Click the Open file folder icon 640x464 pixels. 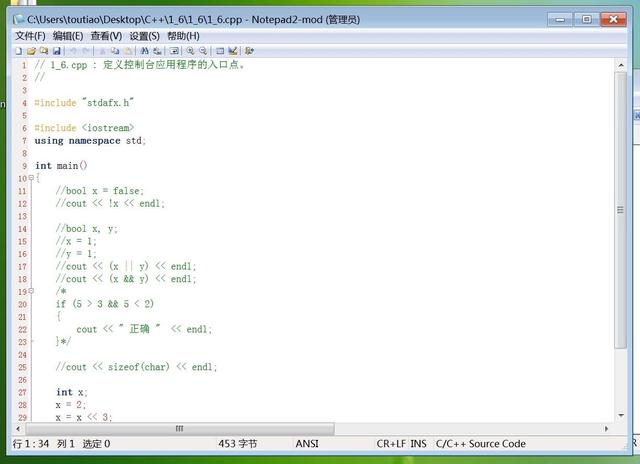[31, 50]
